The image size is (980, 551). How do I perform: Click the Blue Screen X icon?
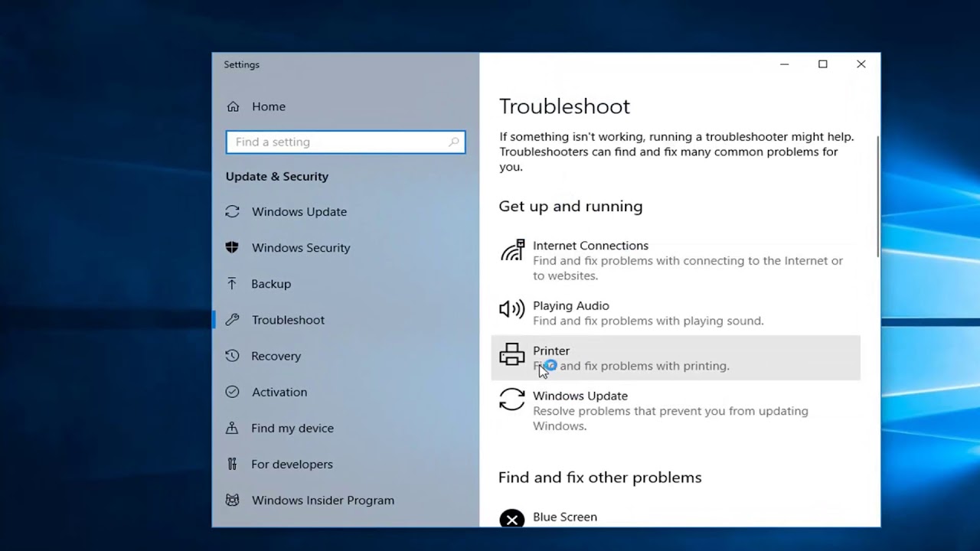coord(512,520)
